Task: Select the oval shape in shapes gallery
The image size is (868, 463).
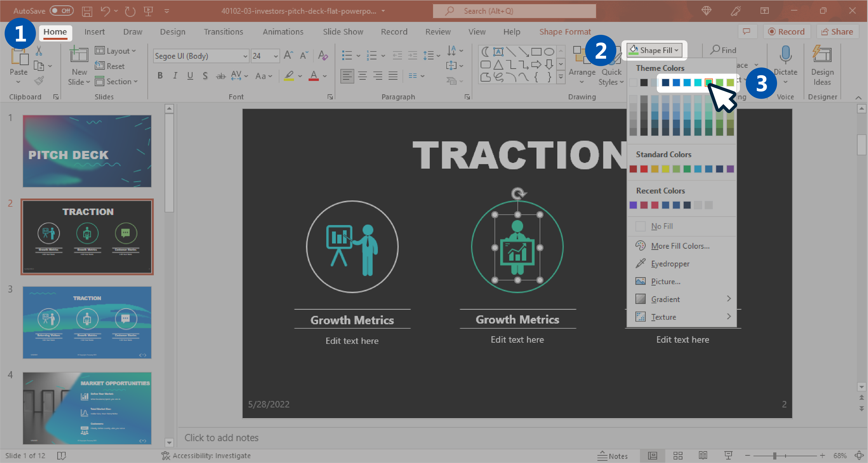Action: [x=549, y=52]
